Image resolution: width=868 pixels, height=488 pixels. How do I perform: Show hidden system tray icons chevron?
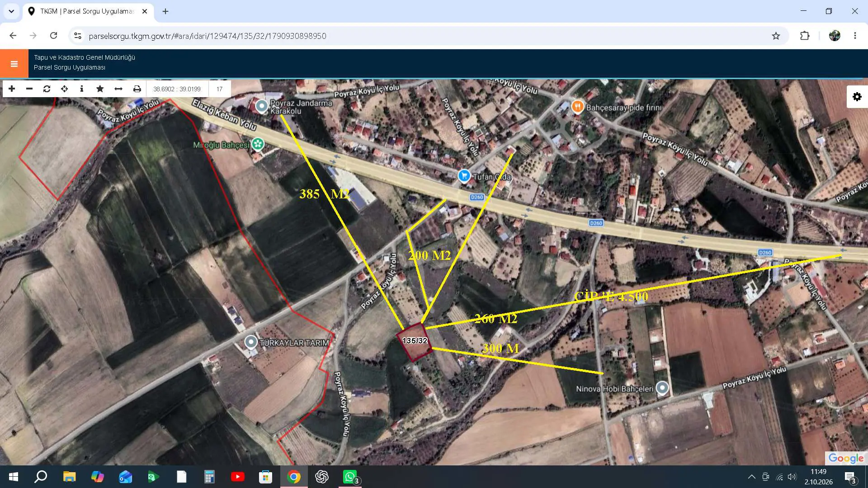click(751, 477)
